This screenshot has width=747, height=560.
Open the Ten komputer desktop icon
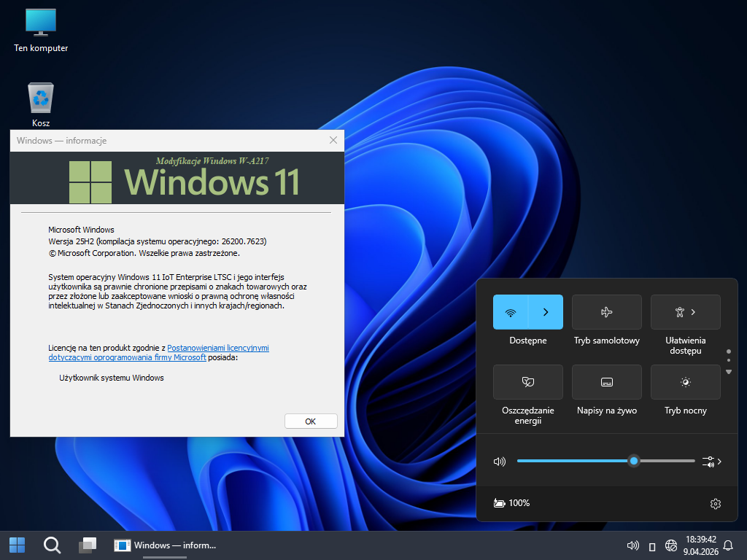(x=41, y=23)
